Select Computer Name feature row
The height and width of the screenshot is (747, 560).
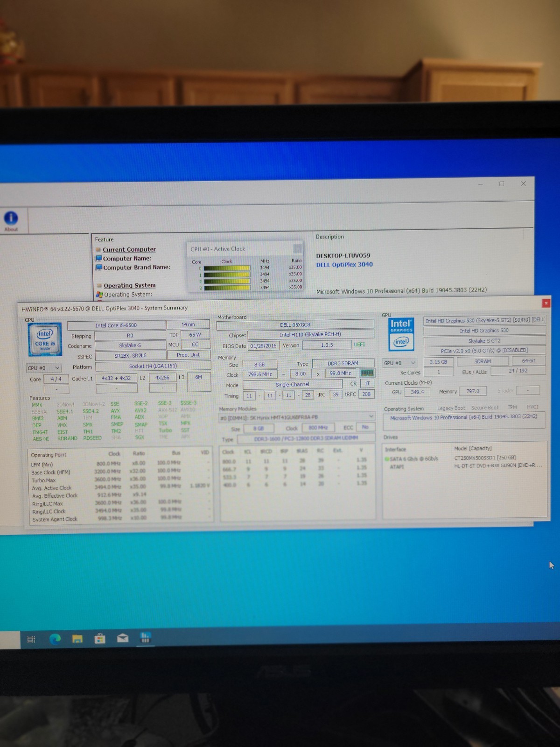coord(127,259)
